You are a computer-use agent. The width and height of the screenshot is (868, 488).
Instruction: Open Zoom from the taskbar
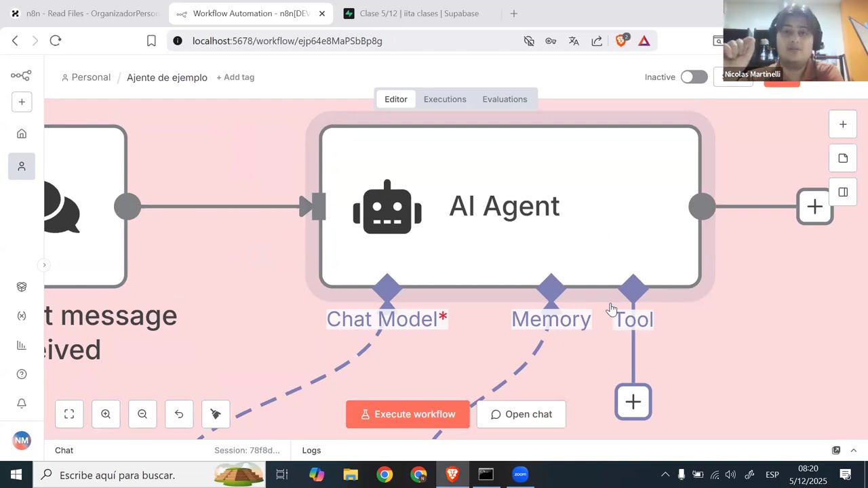tap(520, 474)
